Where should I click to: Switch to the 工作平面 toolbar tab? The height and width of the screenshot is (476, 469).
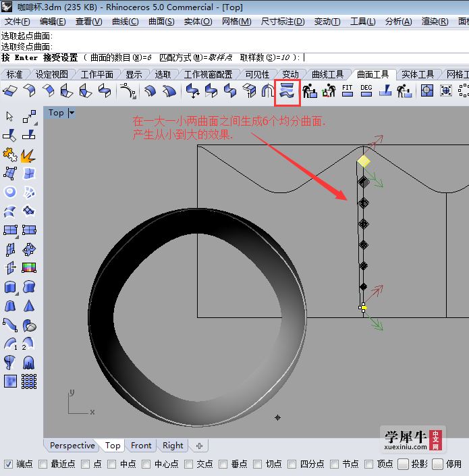point(96,74)
